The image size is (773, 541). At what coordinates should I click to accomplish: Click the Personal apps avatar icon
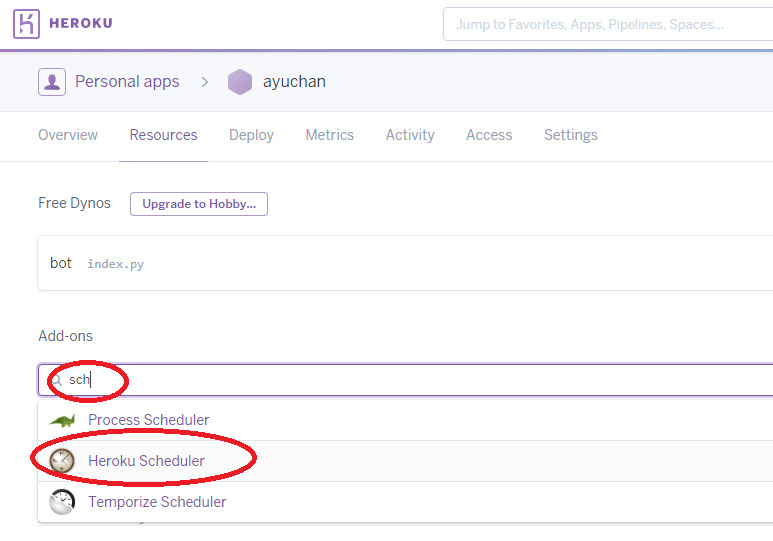tap(52, 82)
